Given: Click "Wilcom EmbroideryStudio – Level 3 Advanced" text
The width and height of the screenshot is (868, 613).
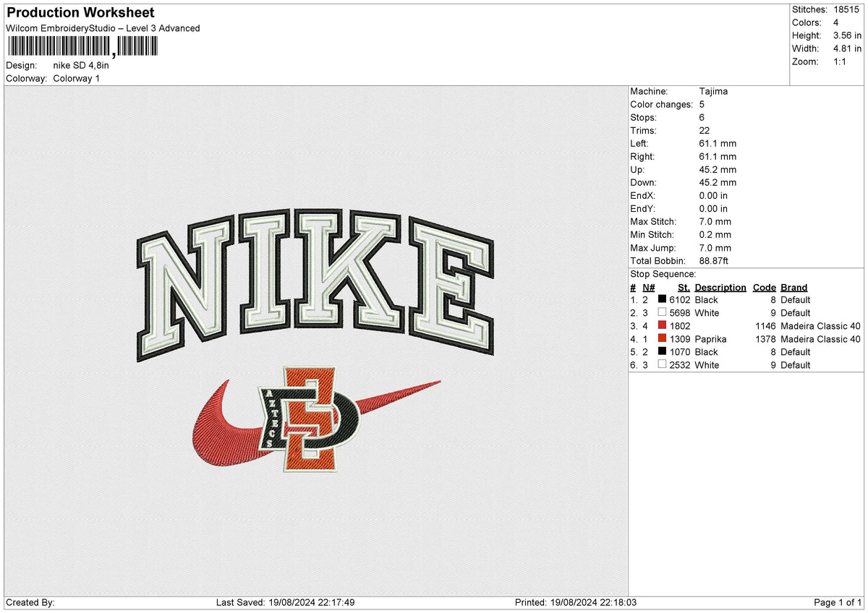Looking at the screenshot, I should (x=103, y=28).
